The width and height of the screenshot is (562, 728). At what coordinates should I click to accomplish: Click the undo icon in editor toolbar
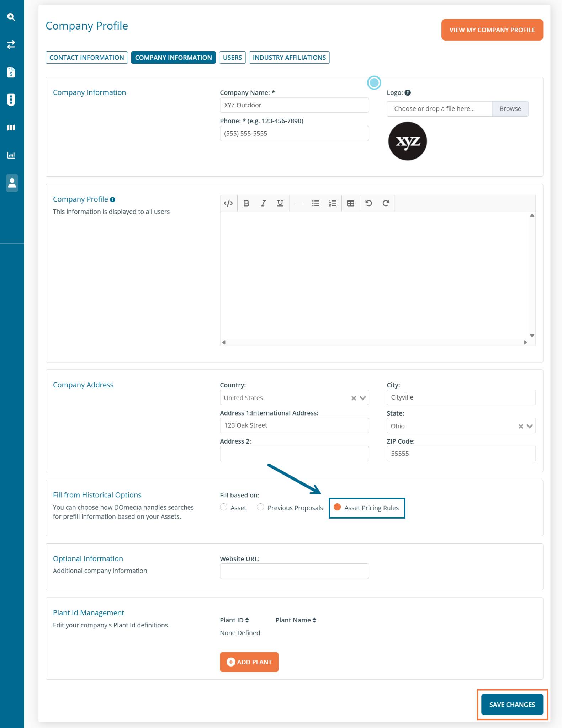click(369, 203)
